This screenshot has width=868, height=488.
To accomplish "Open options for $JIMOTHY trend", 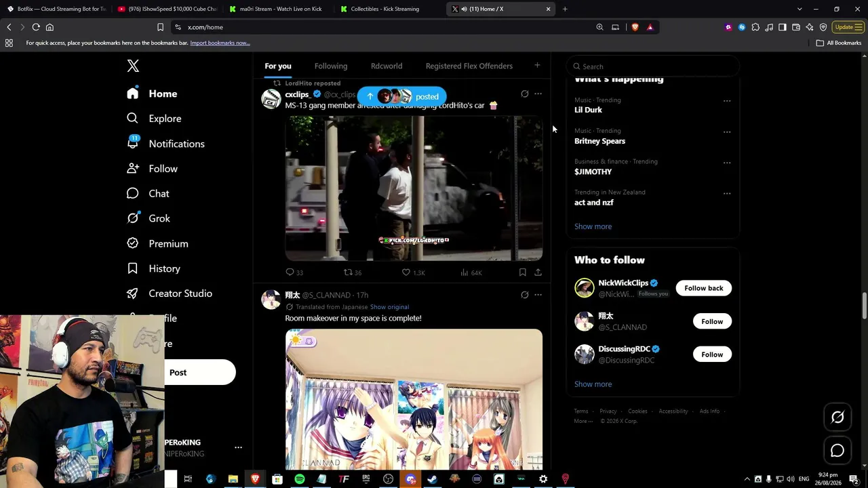I will [x=727, y=163].
